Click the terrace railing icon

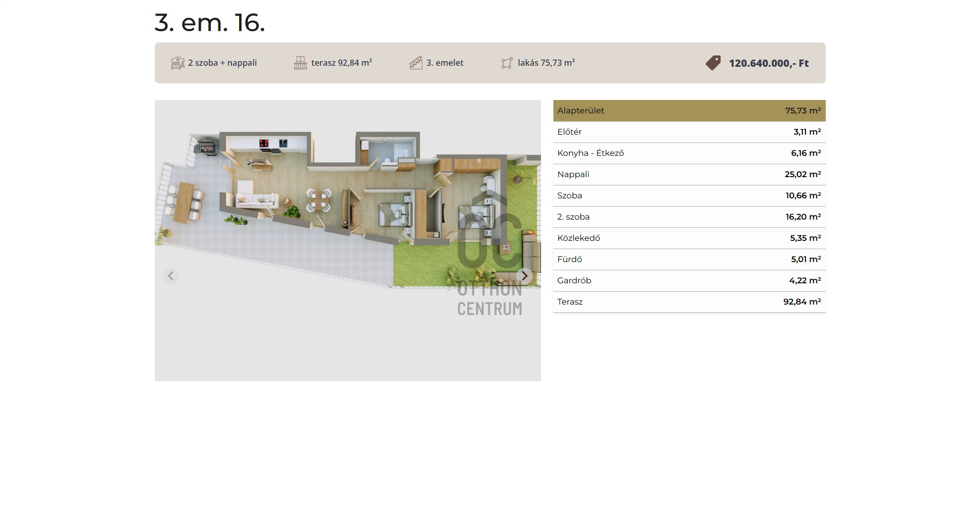tap(300, 63)
